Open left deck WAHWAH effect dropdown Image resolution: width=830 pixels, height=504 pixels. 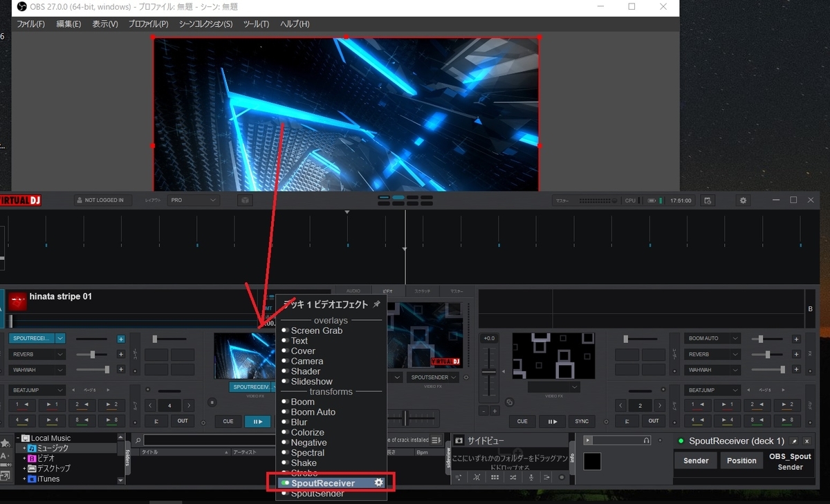click(60, 369)
